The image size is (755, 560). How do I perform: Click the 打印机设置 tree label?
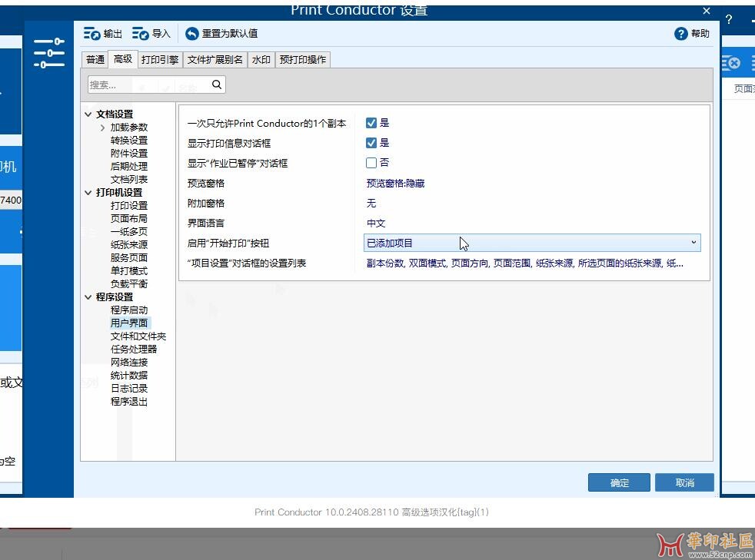tap(119, 193)
